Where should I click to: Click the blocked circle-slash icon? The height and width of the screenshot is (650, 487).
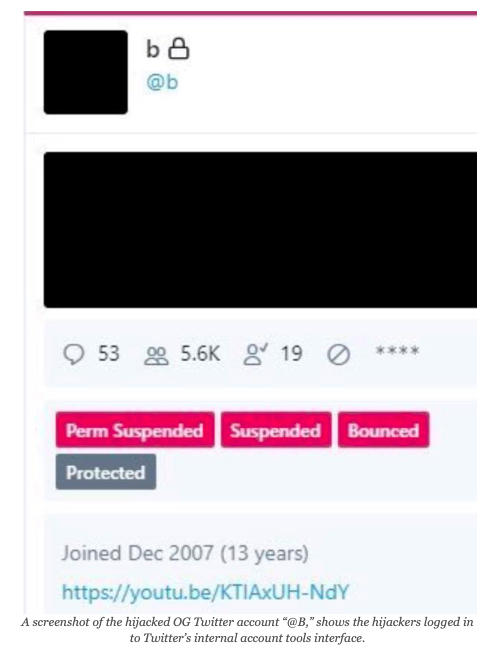pyautogui.click(x=339, y=355)
